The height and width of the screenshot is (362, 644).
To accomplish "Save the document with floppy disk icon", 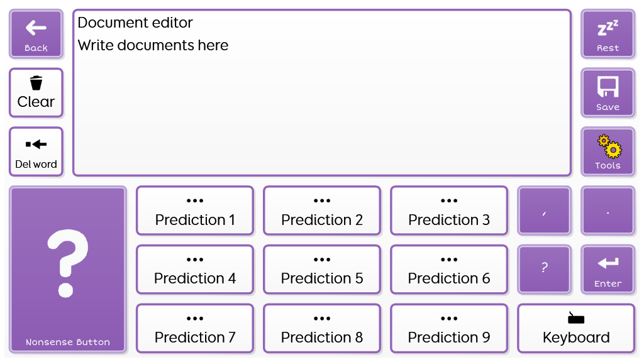I will (608, 87).
